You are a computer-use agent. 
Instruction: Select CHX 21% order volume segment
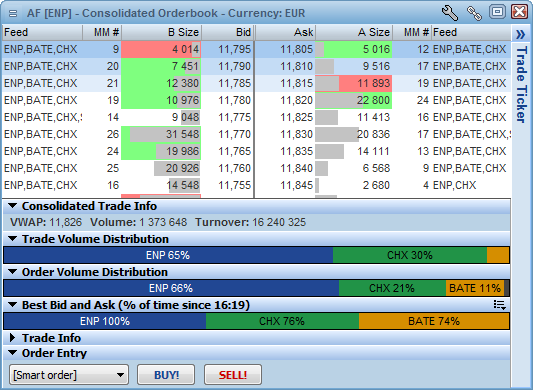pos(392,288)
